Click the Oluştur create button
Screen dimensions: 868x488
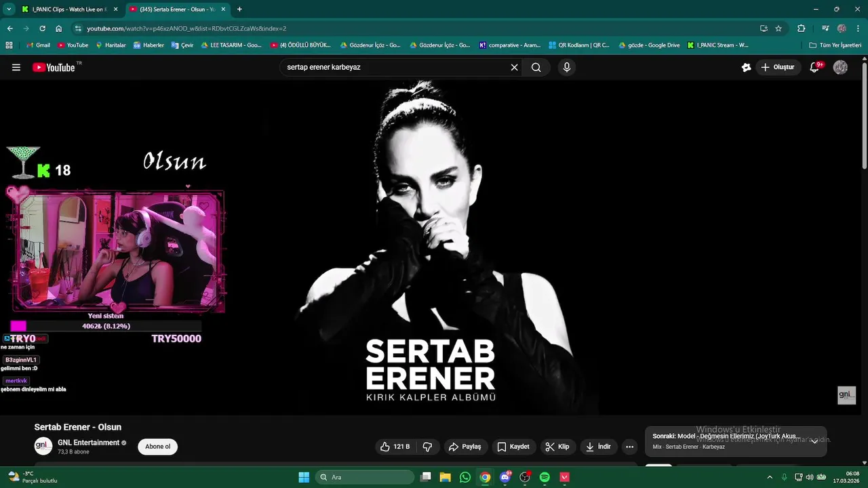778,67
